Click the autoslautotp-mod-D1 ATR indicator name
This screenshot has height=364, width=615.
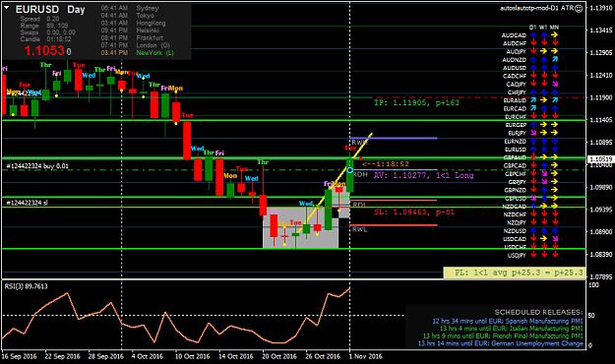pos(537,8)
